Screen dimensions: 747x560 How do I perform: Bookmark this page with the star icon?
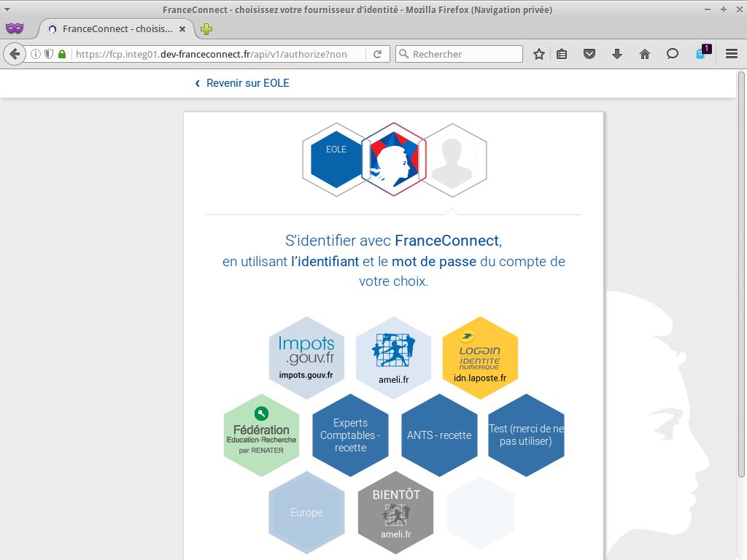pyautogui.click(x=539, y=54)
